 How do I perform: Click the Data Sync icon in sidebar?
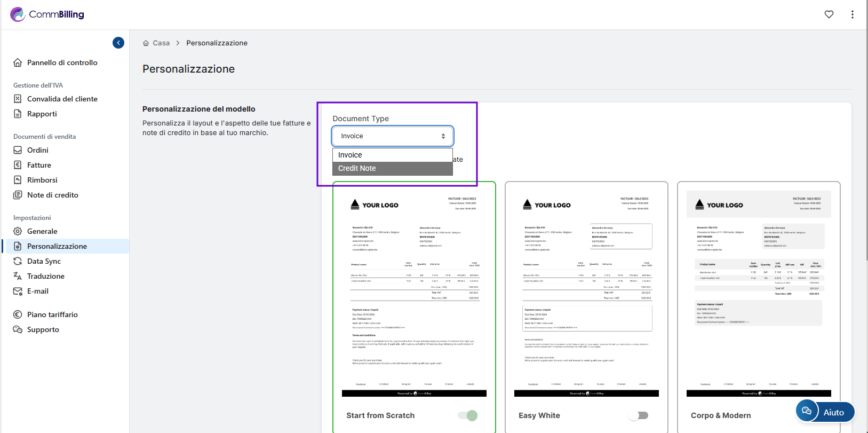pyautogui.click(x=18, y=261)
